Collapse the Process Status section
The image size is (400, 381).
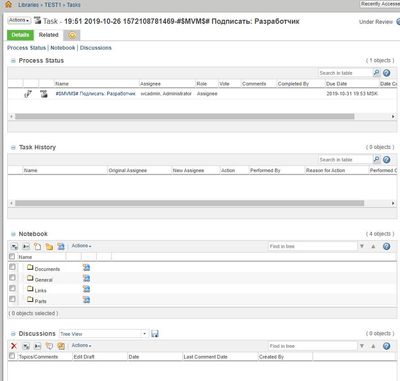click(13, 61)
